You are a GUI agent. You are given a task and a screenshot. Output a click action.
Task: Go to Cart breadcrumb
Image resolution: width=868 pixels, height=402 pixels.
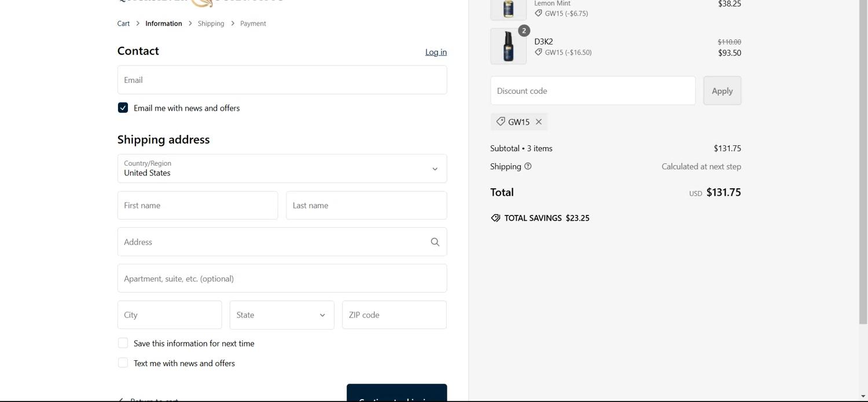123,24
